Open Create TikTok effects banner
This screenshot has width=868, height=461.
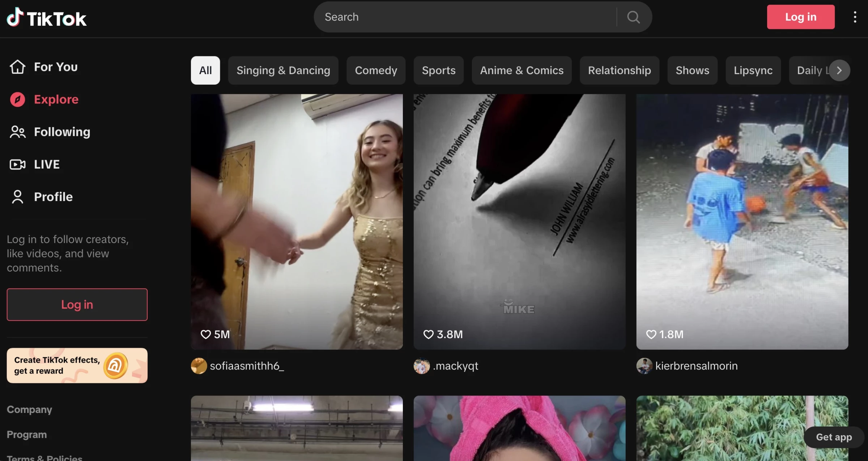click(x=77, y=366)
